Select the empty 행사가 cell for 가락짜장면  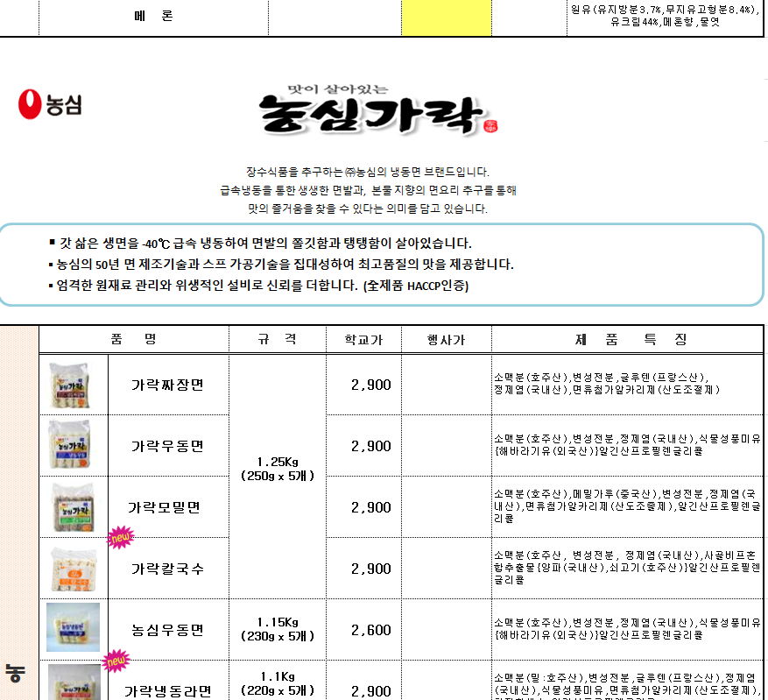pos(447,385)
